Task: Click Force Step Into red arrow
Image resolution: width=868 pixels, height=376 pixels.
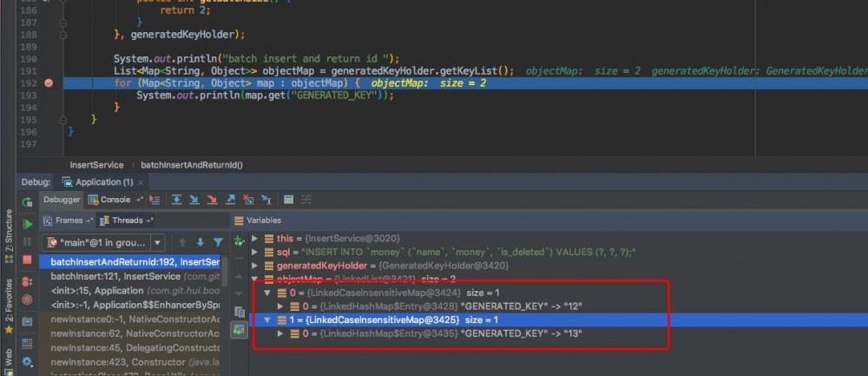Action: (212, 200)
